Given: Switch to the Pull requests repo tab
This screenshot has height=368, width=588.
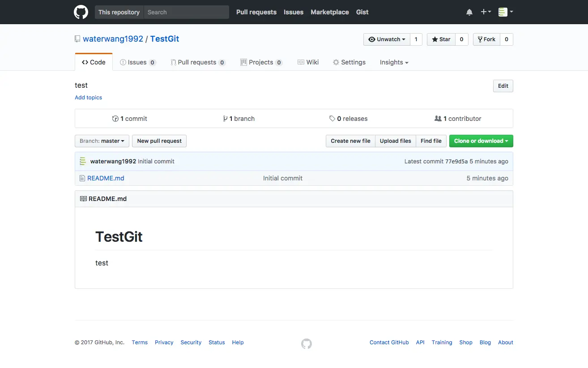Looking at the screenshot, I should tap(198, 62).
